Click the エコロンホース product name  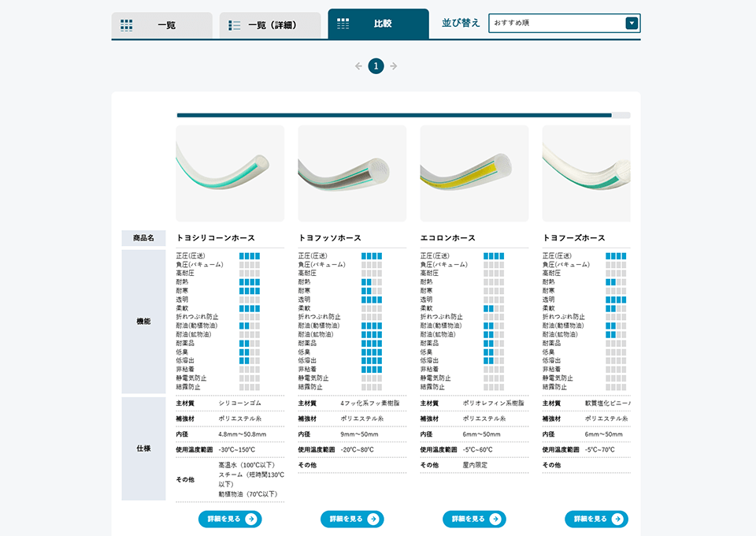click(448, 238)
